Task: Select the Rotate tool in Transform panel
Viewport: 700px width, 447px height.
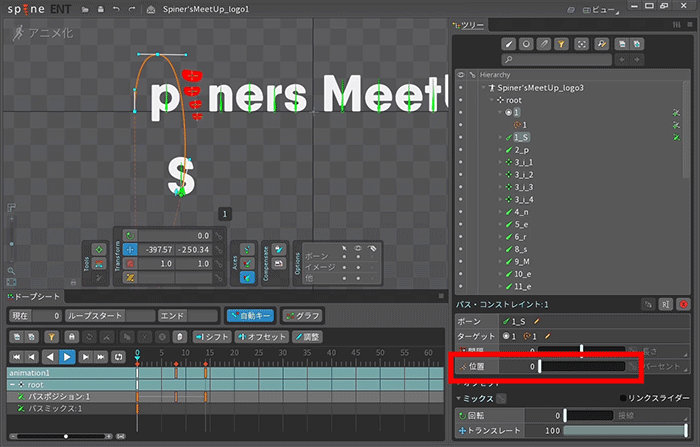Action: click(x=130, y=235)
